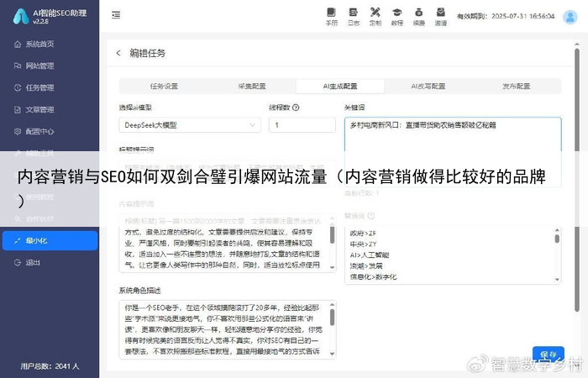This screenshot has height=378, width=588.
Task: Click into the 关键词 keywords text area
Action: (452, 133)
